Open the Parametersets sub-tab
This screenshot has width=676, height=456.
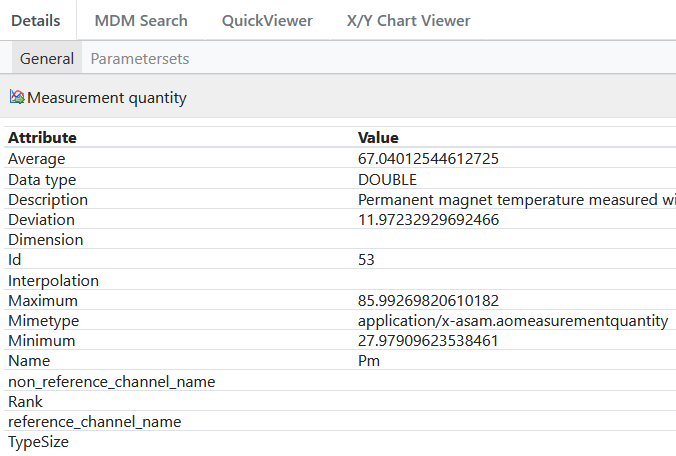140,58
